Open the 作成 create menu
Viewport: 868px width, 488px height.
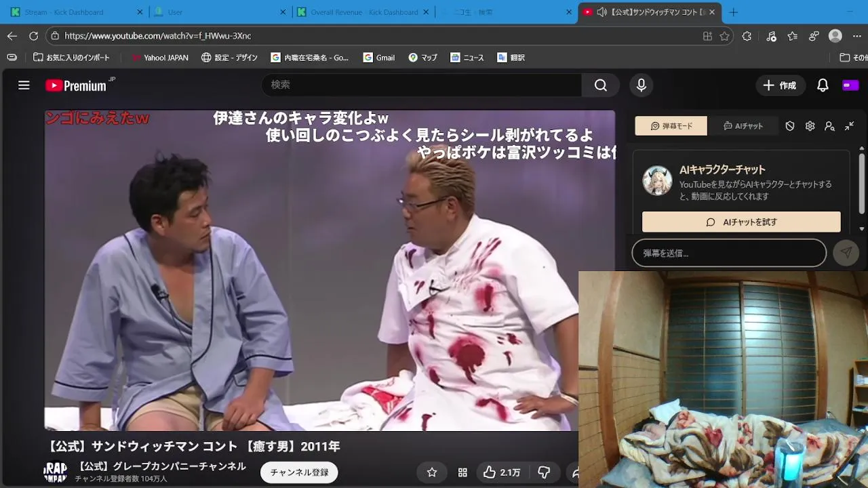pyautogui.click(x=780, y=85)
